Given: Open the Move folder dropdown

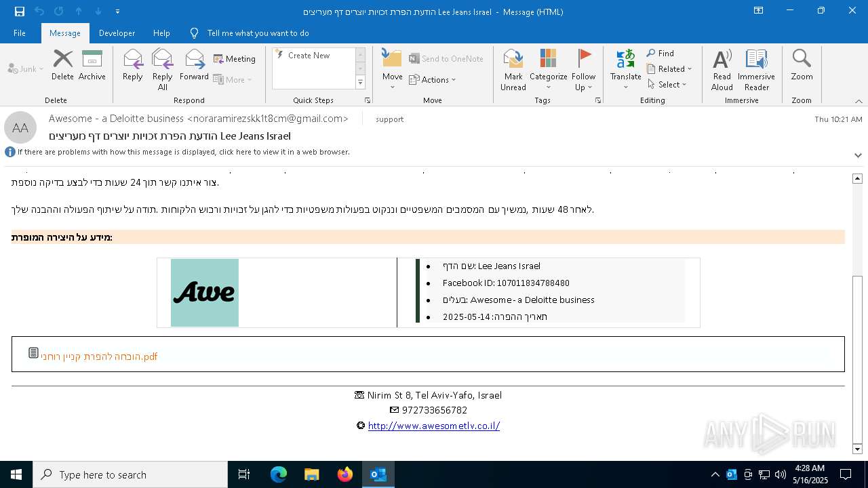Looking at the screenshot, I should [x=393, y=69].
